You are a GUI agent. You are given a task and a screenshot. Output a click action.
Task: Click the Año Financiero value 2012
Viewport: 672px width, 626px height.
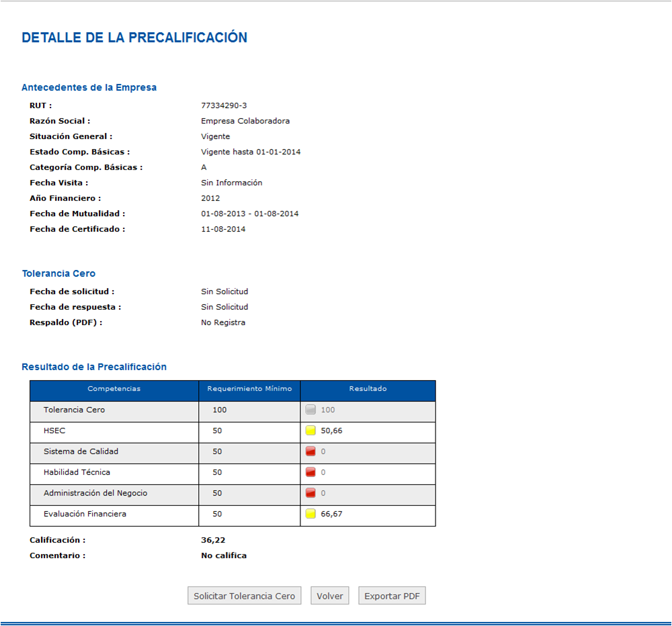click(210, 198)
